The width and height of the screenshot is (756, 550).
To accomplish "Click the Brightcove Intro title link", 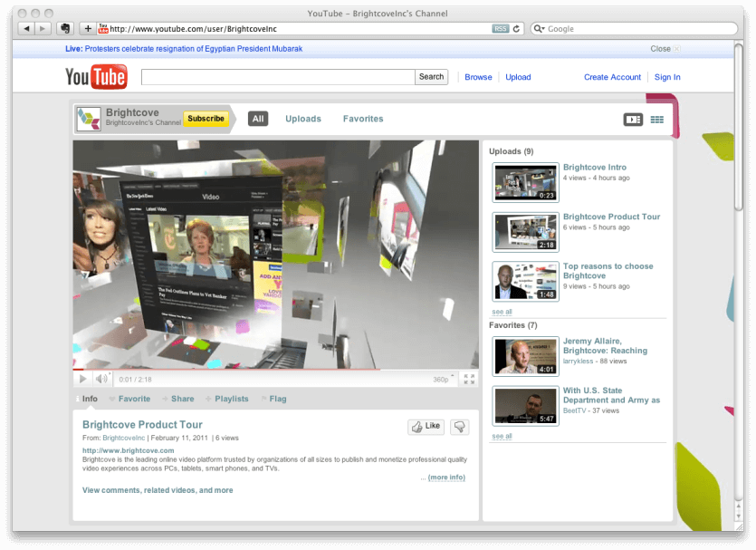I will click(x=595, y=168).
